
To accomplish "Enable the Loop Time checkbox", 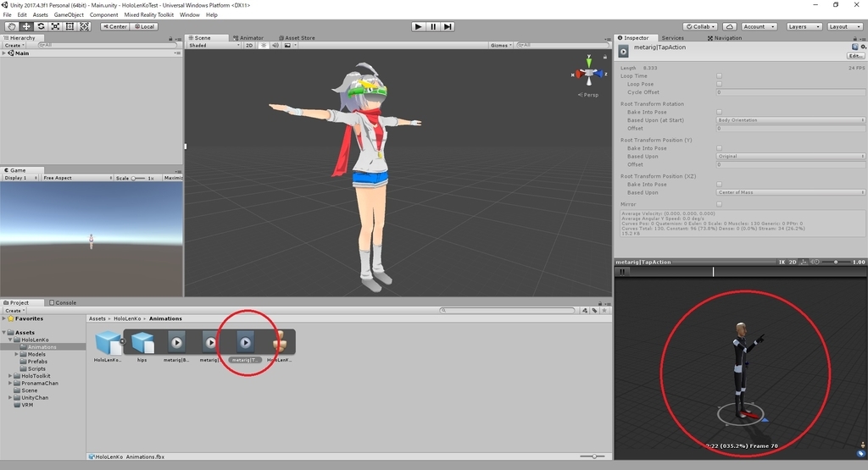I will [719, 75].
